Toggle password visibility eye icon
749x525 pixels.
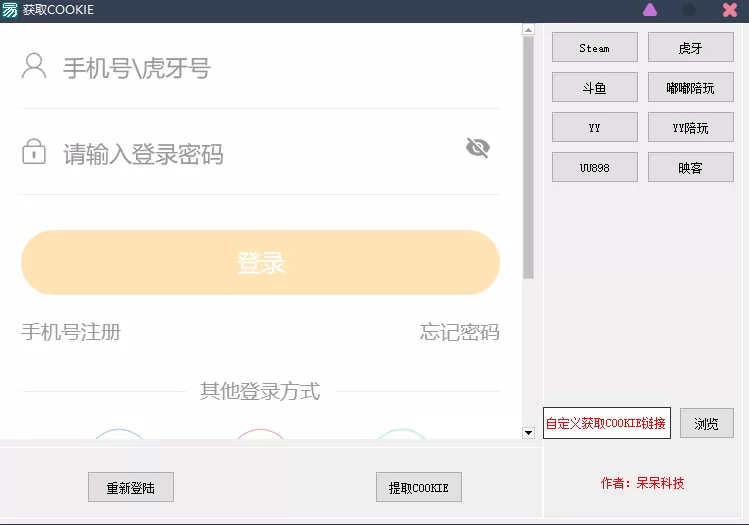pos(478,148)
